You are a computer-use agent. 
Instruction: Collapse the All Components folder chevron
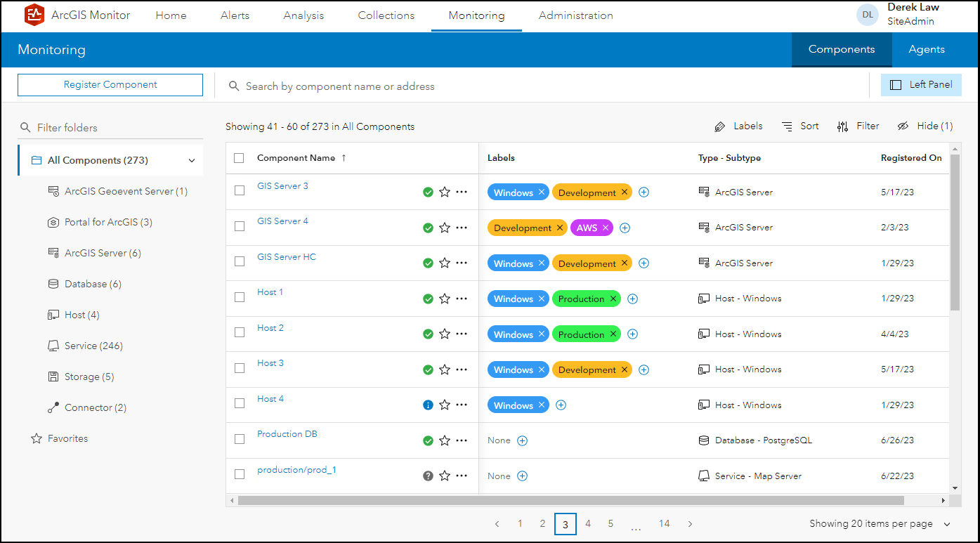[x=192, y=161]
